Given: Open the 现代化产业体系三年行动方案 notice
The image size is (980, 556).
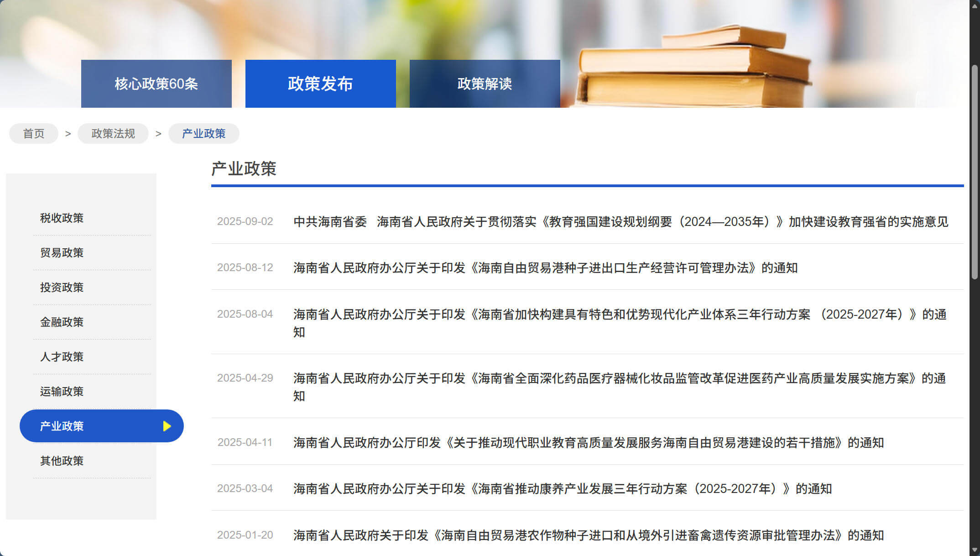Looking at the screenshot, I should coord(620,315).
